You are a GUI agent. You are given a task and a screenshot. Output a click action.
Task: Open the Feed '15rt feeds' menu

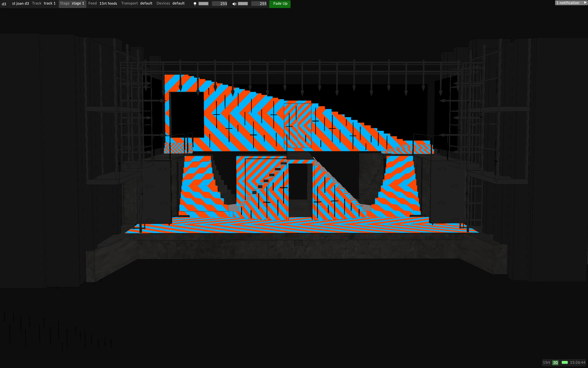pyautogui.click(x=103, y=3)
